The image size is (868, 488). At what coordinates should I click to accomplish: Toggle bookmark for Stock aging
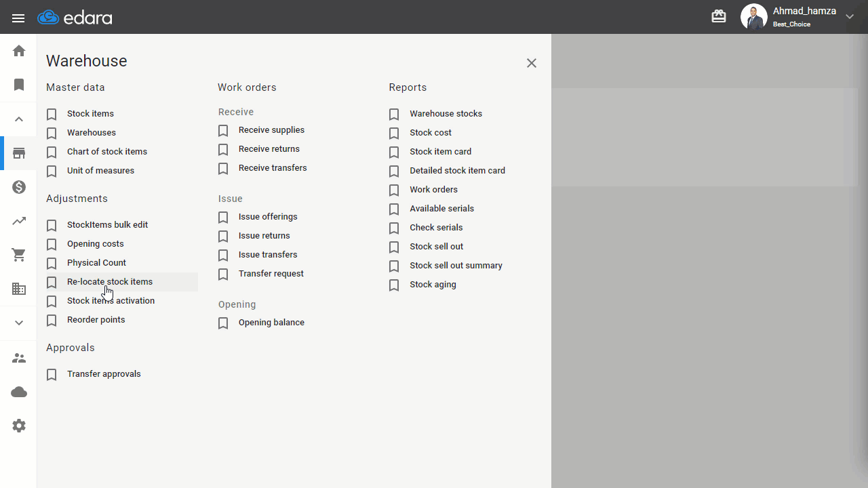(x=394, y=285)
